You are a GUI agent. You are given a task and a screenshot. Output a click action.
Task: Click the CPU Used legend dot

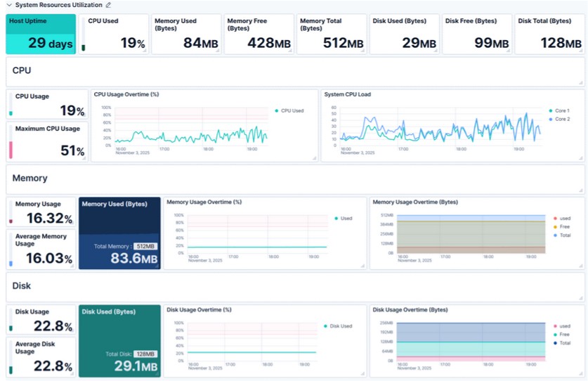point(277,111)
